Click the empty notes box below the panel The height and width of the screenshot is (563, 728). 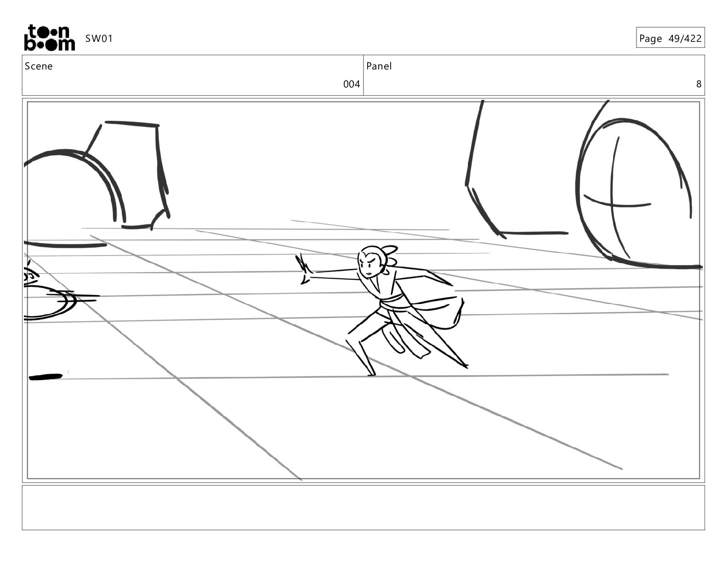[x=363, y=507]
